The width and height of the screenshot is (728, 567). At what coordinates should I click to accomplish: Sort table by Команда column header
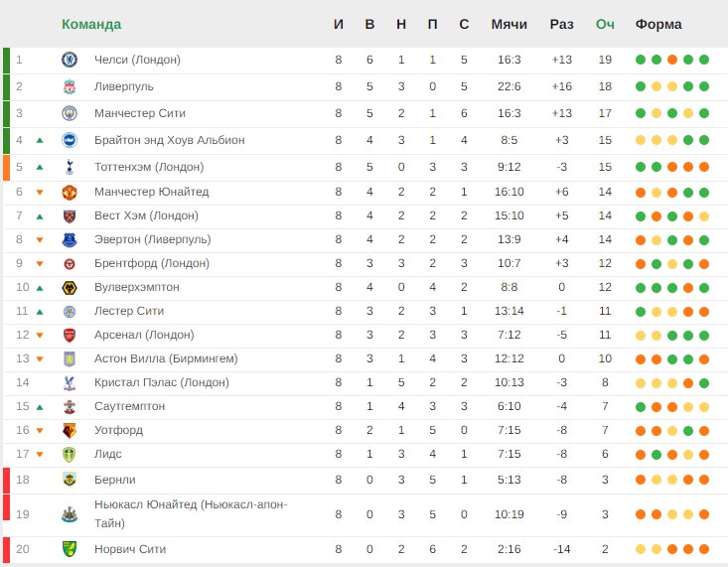pos(91,24)
